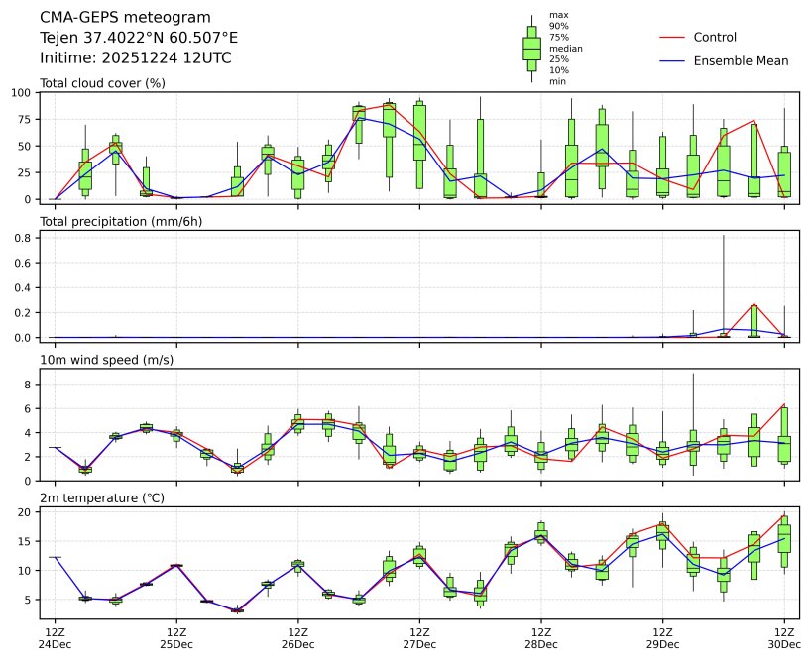Click the "Initime: 20251224 12UTC" text
This screenshot has width=812, height=661.
point(136,58)
